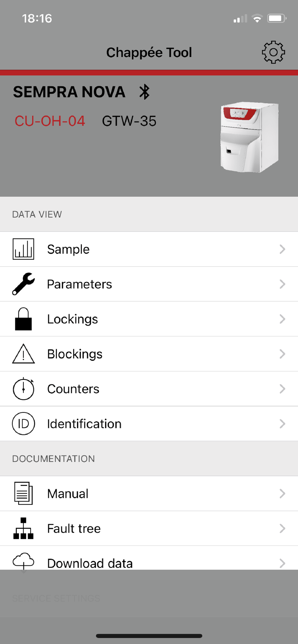This screenshot has height=644, width=298.
Task: Expand the Sample row chevron
Action: pyautogui.click(x=282, y=249)
